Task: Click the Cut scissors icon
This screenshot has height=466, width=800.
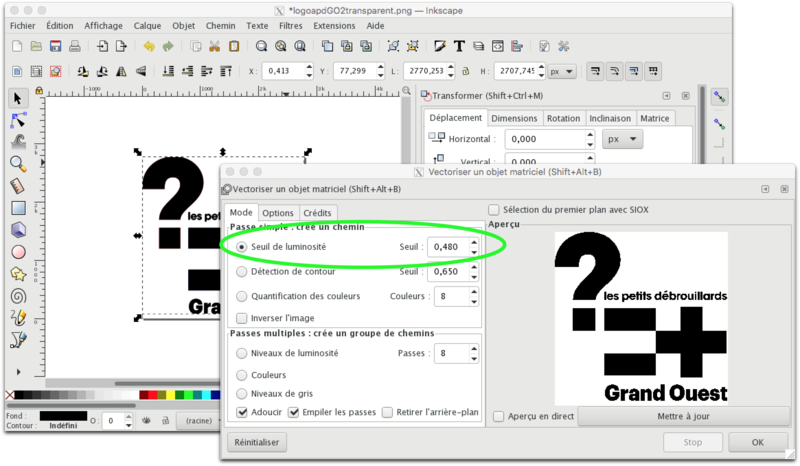Action: click(214, 46)
